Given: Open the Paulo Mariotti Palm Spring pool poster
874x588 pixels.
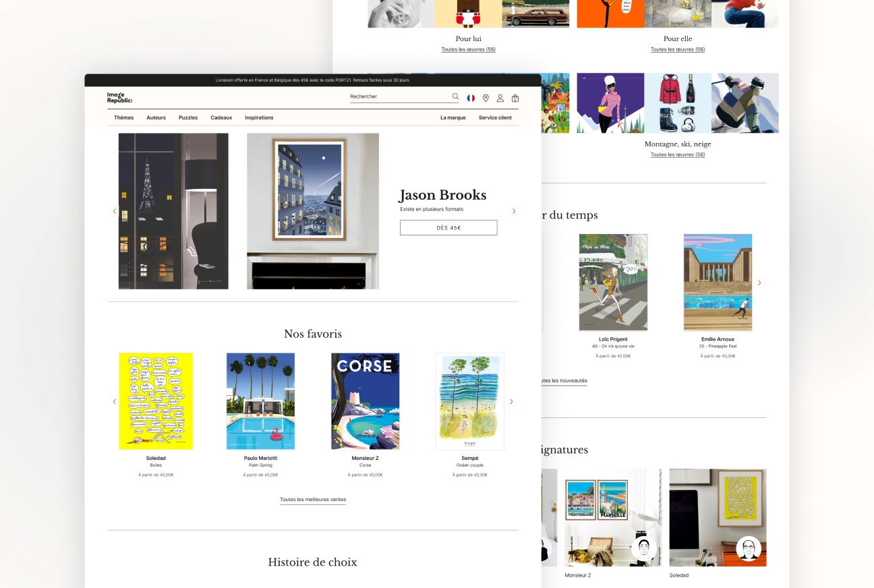Looking at the screenshot, I should [x=260, y=401].
